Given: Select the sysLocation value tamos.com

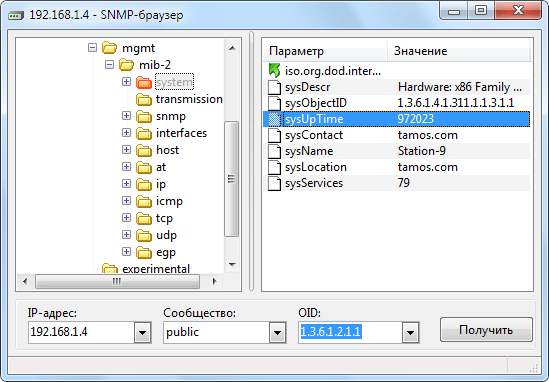Looking at the screenshot, I should click(428, 167).
